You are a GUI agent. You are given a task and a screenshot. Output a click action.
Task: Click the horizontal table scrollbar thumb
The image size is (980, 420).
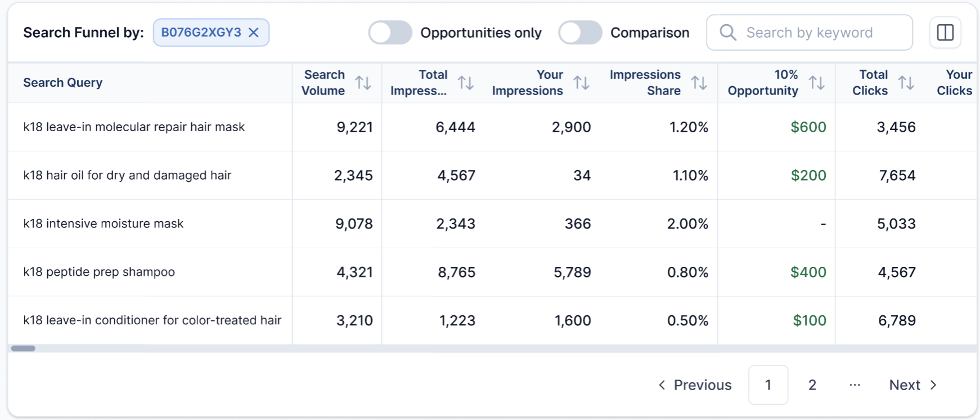23,348
